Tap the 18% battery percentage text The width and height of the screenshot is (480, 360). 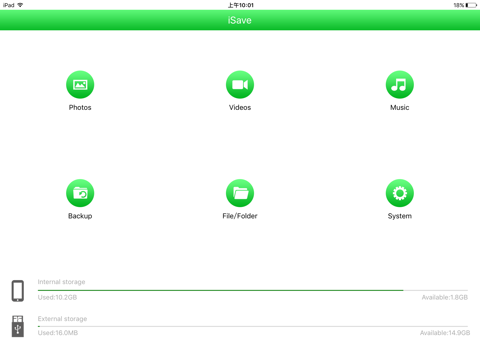click(x=459, y=5)
